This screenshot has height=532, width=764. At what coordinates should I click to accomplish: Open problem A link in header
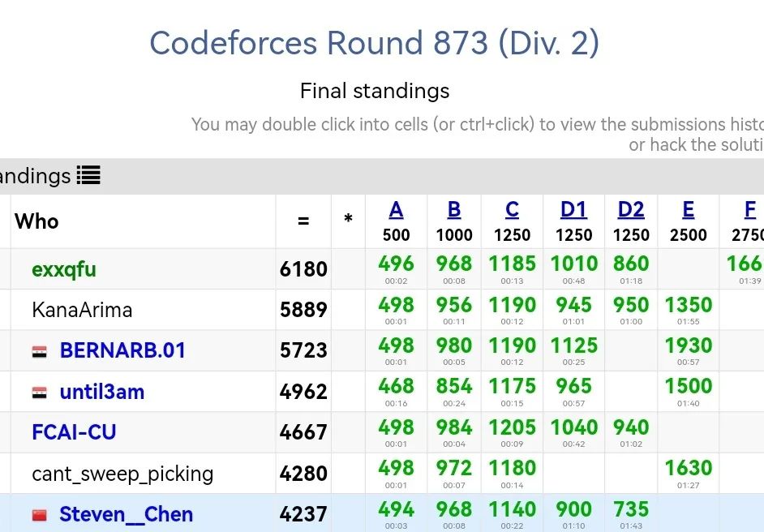point(396,210)
